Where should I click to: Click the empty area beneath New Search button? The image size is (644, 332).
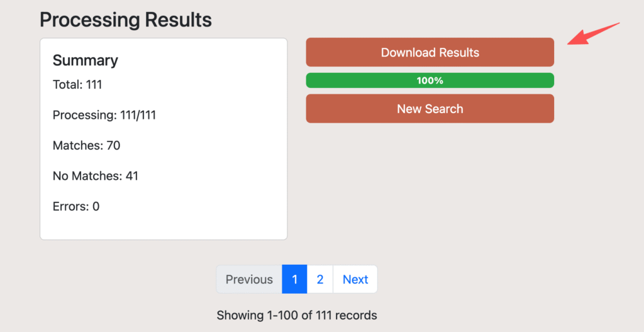pos(430,182)
